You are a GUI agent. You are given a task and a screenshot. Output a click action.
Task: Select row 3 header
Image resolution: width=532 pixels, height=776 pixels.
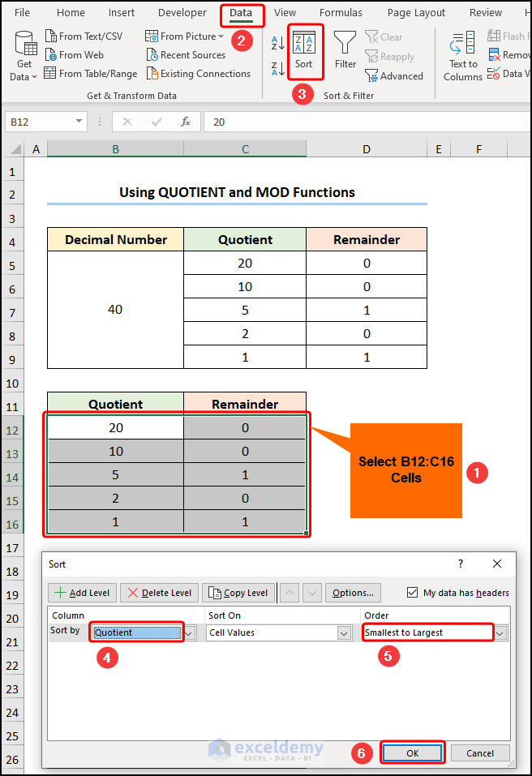12,219
